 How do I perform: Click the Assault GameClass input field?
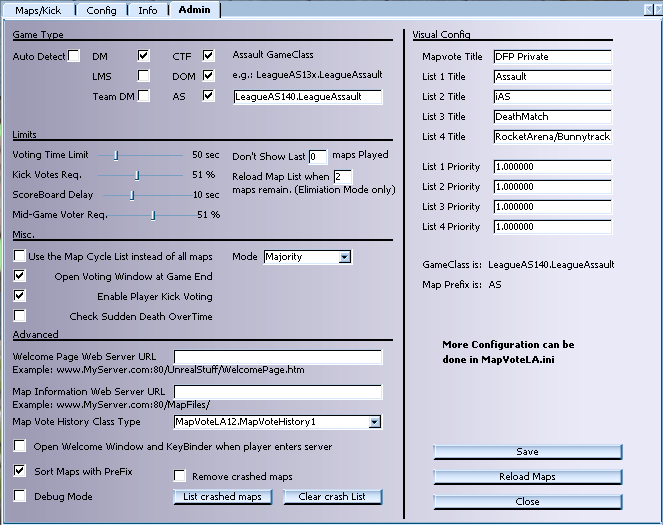point(307,97)
